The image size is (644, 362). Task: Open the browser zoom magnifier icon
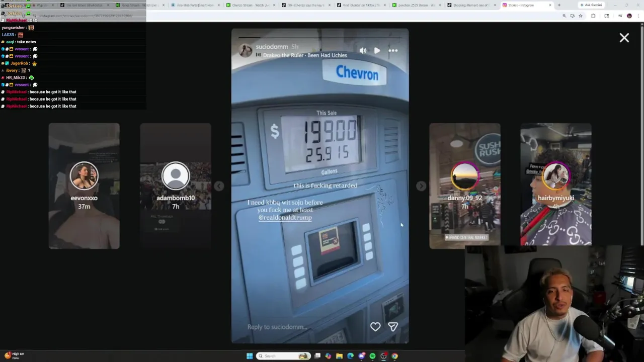(564, 16)
